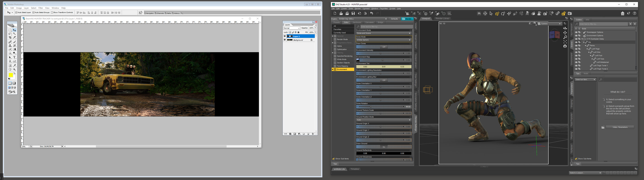
Task: Open the Select a Lesson dropdown
Action: pyautogui.click(x=585, y=173)
